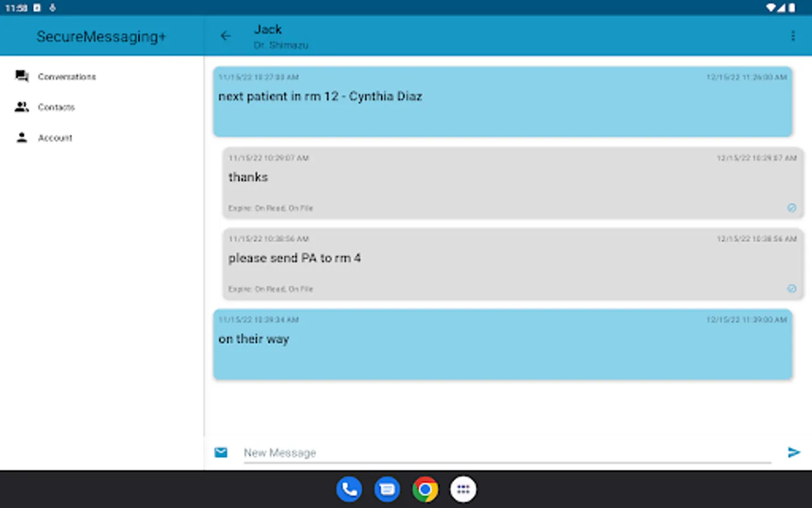Select the 'thanks' message text
Viewport: 812px width, 508px height.
(x=248, y=177)
